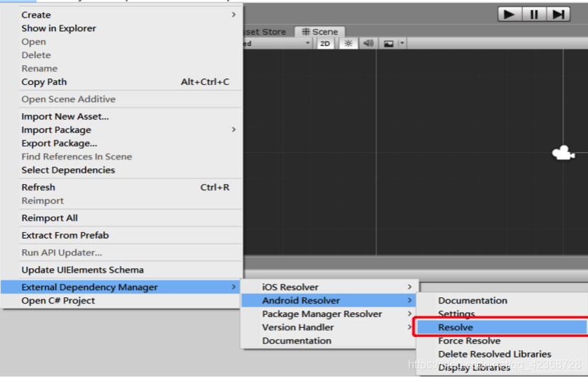The width and height of the screenshot is (588, 378).
Task: Select the camera gizmo in Scene view
Action: tap(563, 153)
